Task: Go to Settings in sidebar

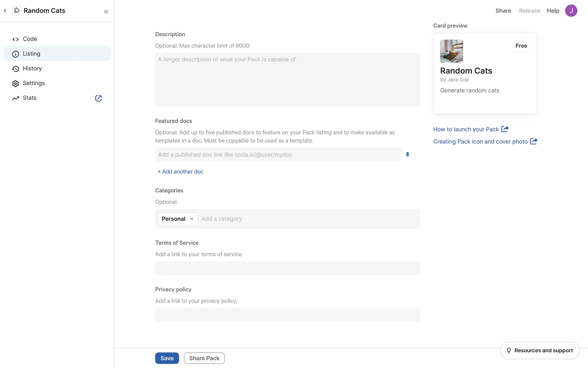Action: 34,83
